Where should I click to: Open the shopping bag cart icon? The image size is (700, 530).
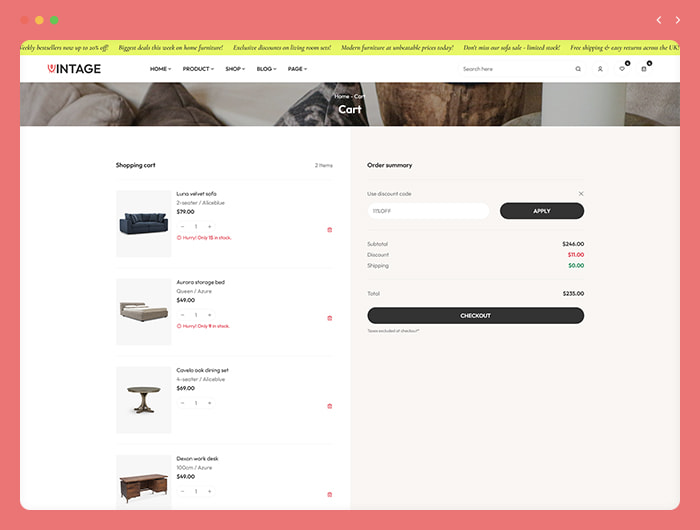(644, 69)
